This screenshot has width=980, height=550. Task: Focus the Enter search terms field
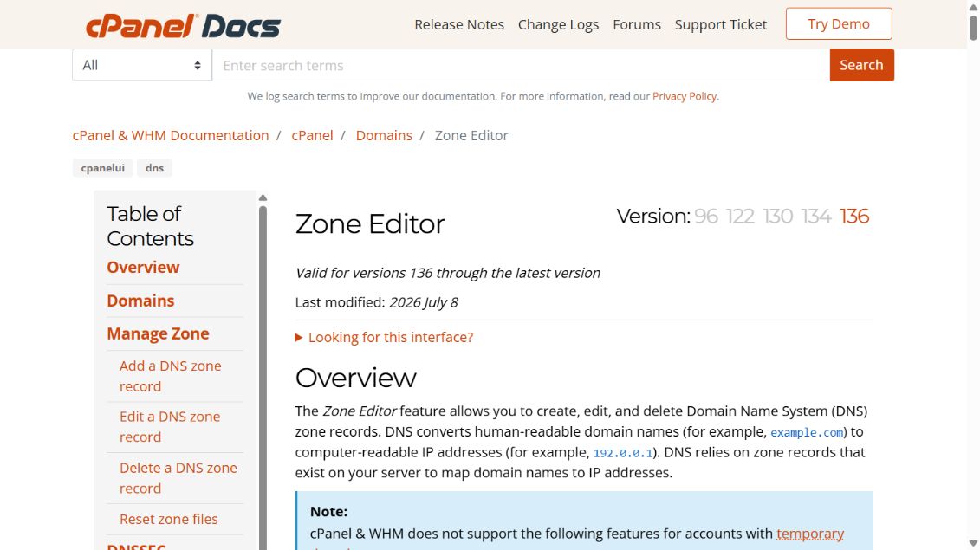tap(521, 65)
